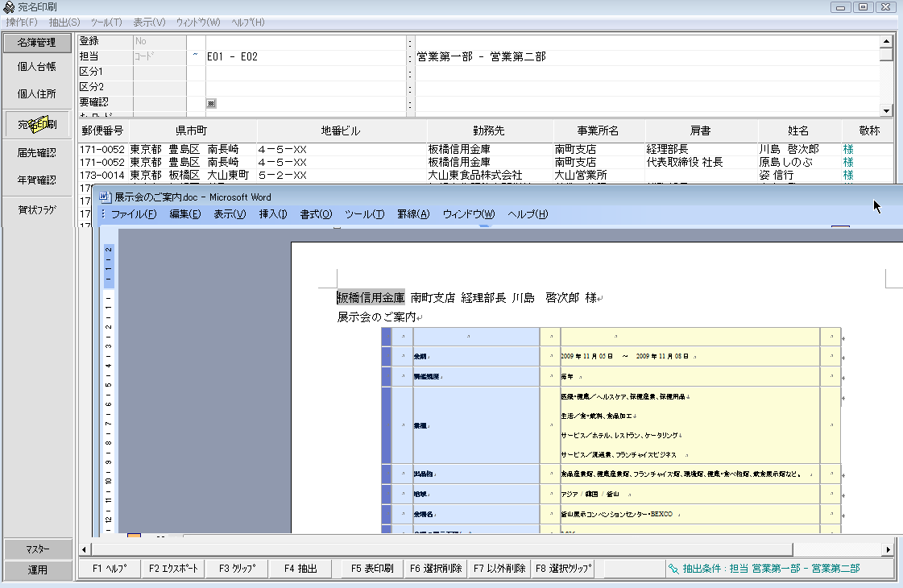Click down arrow of criteria panel scrollbar
The image size is (903, 588).
886,110
